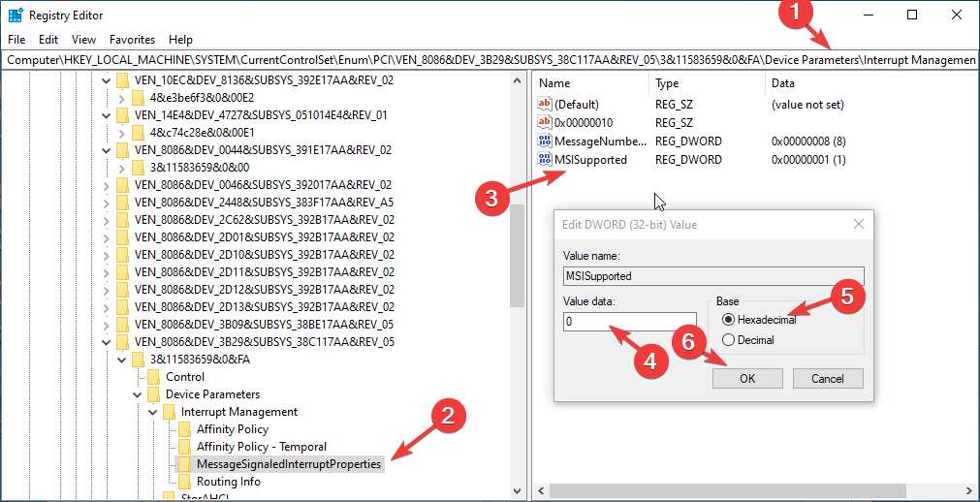Image resolution: width=980 pixels, height=502 pixels.
Task: Close the Edit DWORD dialog with X
Action: 858,224
